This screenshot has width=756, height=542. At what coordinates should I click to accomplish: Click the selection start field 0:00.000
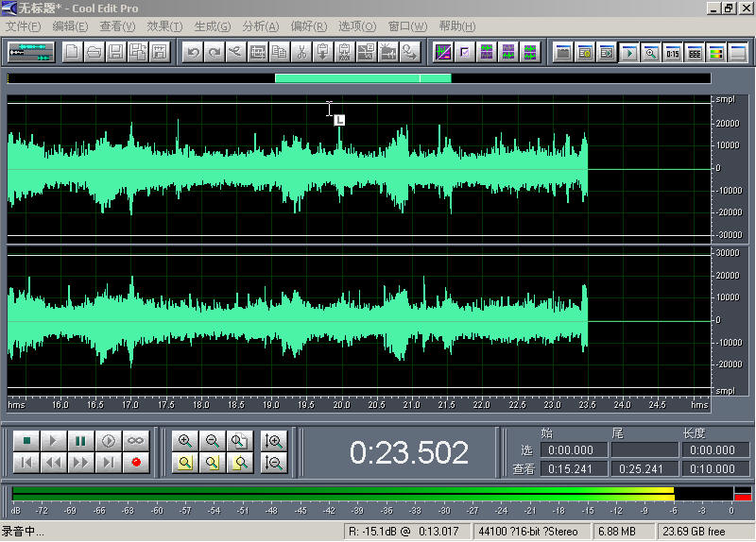[574, 450]
